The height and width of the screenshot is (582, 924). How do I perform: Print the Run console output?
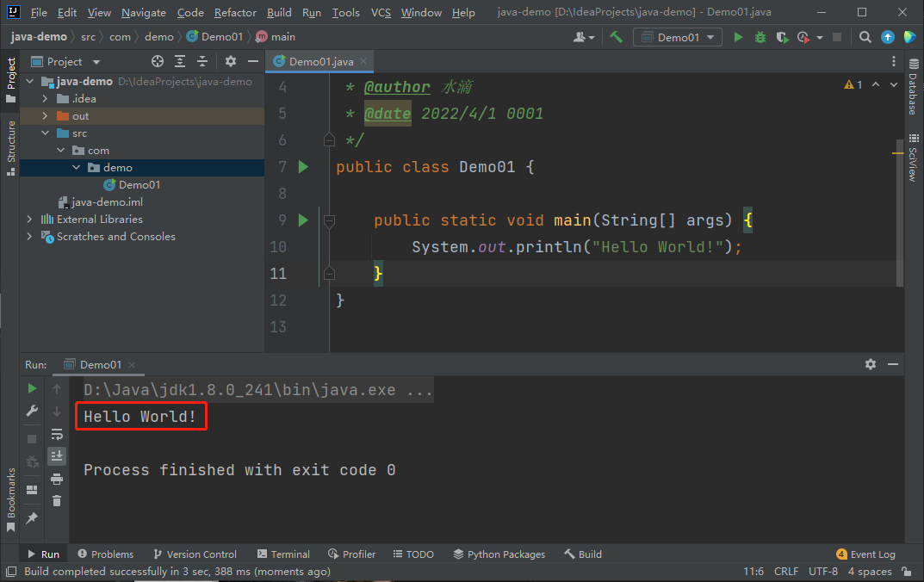tap(57, 479)
